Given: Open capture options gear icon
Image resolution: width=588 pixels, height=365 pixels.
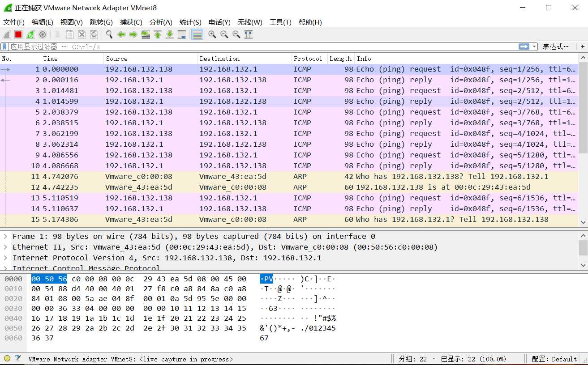Looking at the screenshot, I should [43, 34].
